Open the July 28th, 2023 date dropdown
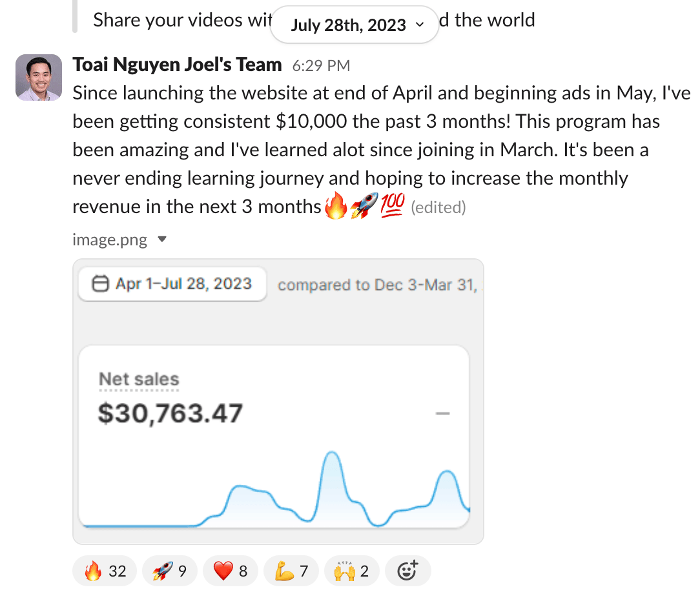This screenshot has height=594, width=700. 355,25
